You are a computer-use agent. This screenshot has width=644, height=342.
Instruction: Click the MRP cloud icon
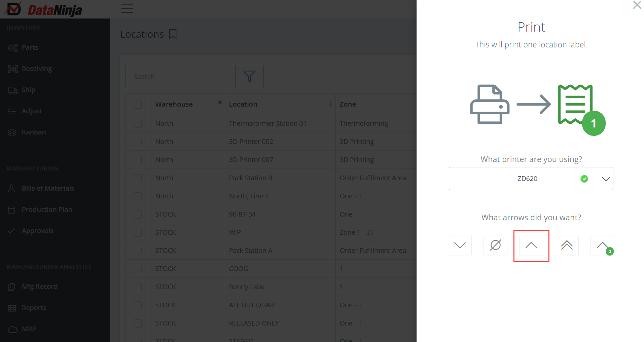coord(13,329)
